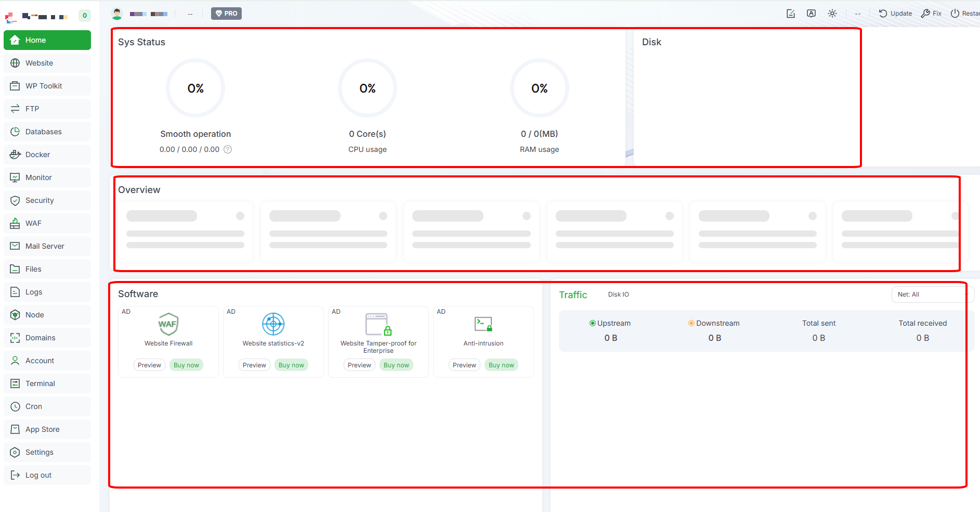Click the PRO badge in header
This screenshot has height=512, width=980.
tap(226, 14)
